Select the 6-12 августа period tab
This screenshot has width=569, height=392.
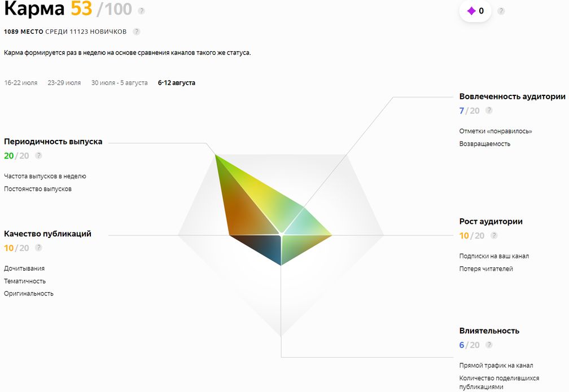[177, 83]
